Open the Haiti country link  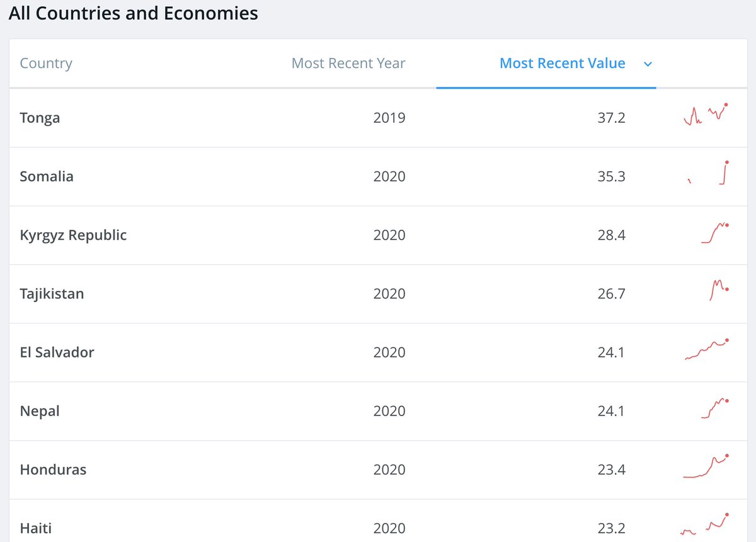coord(35,528)
